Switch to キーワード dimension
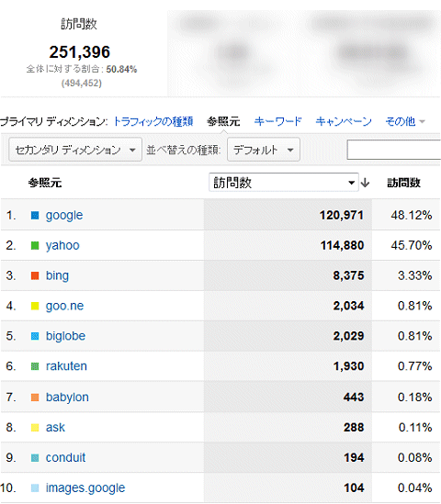This screenshot has width=441, height=504. click(277, 121)
